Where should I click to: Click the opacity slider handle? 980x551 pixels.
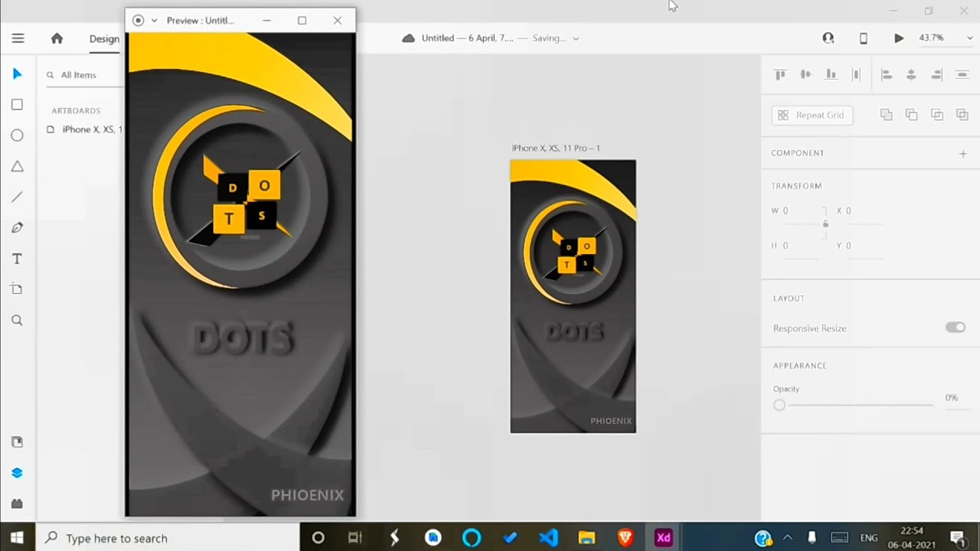[x=779, y=405]
